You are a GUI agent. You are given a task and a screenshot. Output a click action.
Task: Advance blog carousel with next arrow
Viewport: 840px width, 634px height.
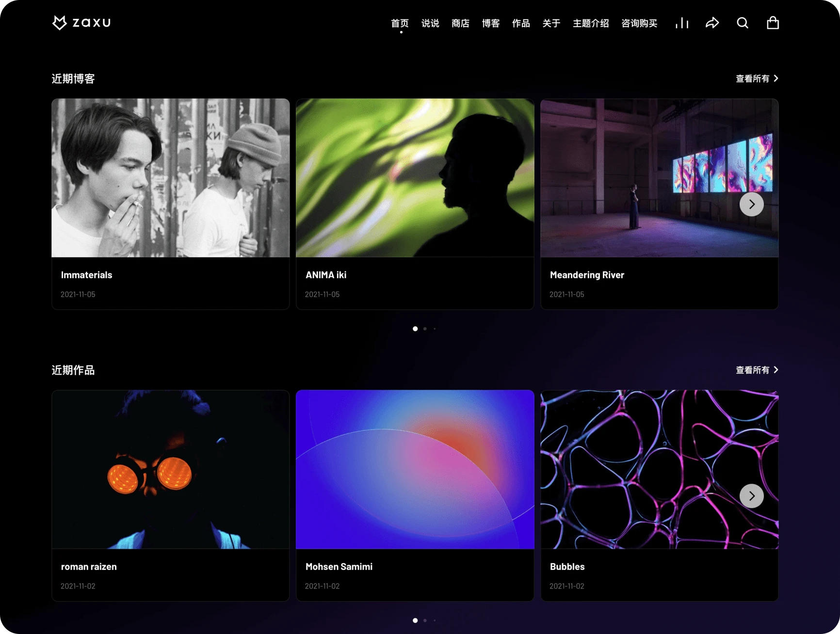[x=751, y=205]
